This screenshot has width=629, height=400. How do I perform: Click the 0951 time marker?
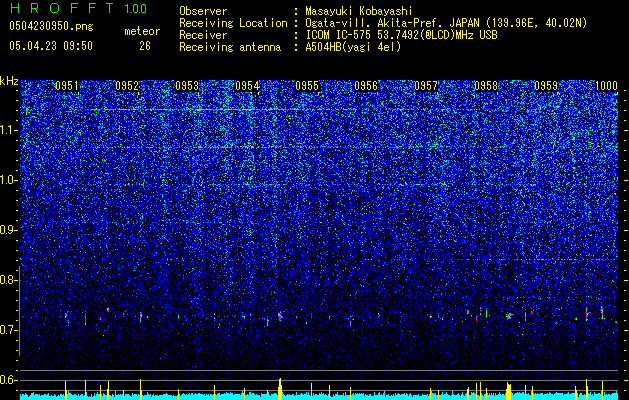click(67, 86)
